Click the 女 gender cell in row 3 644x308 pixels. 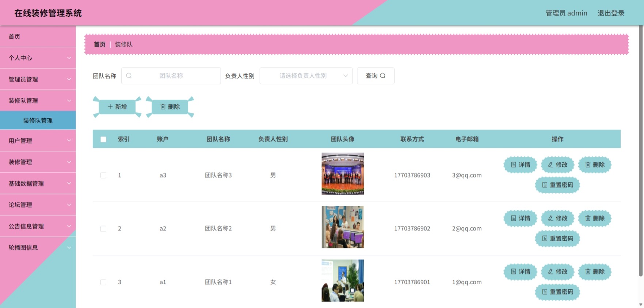273,282
